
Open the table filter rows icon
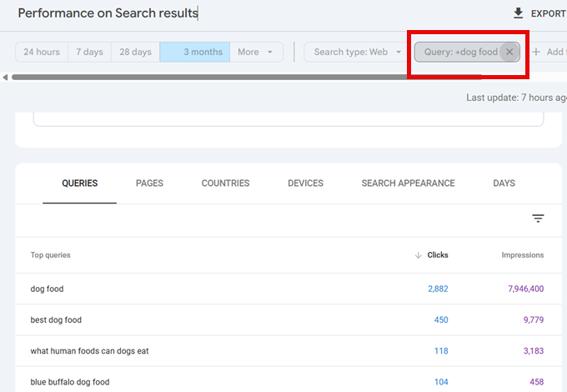tap(538, 218)
